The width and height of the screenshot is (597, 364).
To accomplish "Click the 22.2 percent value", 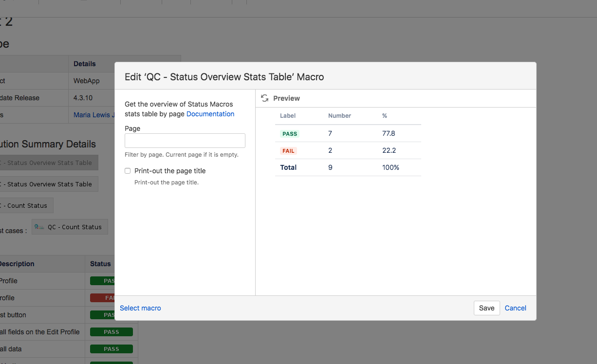I will [389, 150].
